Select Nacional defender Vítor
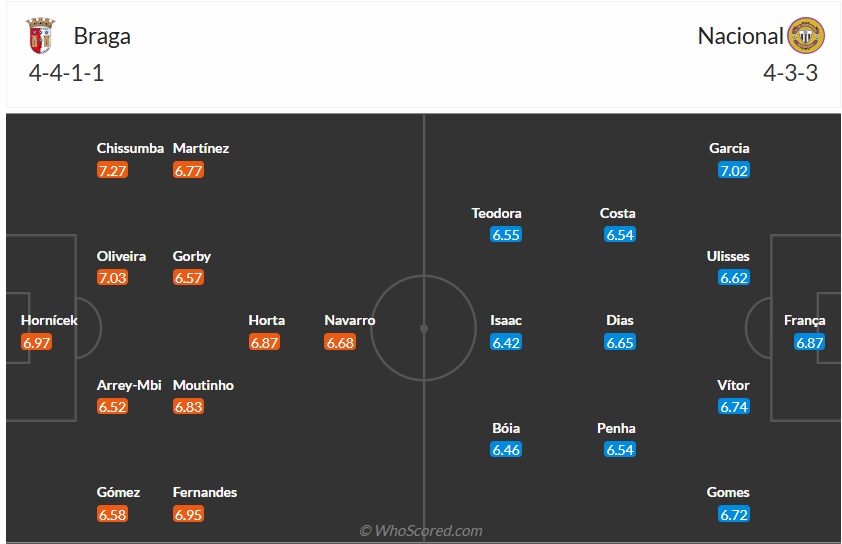The image size is (842, 544). coord(733,385)
